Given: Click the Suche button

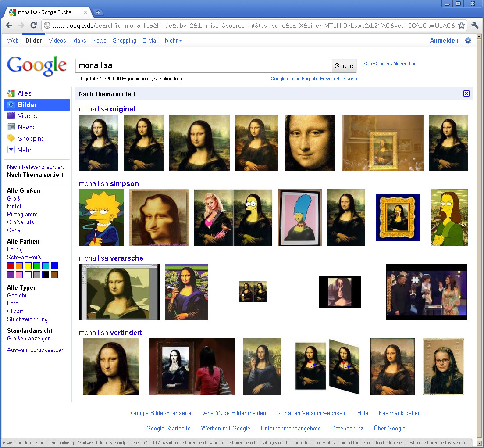Looking at the screenshot, I should (x=344, y=66).
